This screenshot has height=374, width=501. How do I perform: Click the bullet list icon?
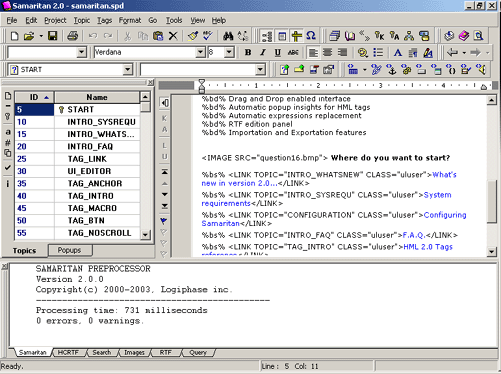(378, 52)
